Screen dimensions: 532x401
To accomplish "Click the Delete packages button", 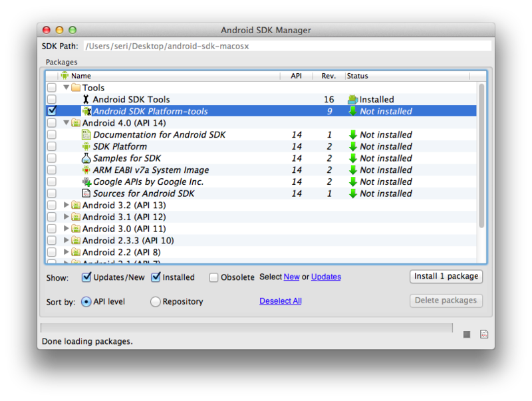I will pos(446,301).
